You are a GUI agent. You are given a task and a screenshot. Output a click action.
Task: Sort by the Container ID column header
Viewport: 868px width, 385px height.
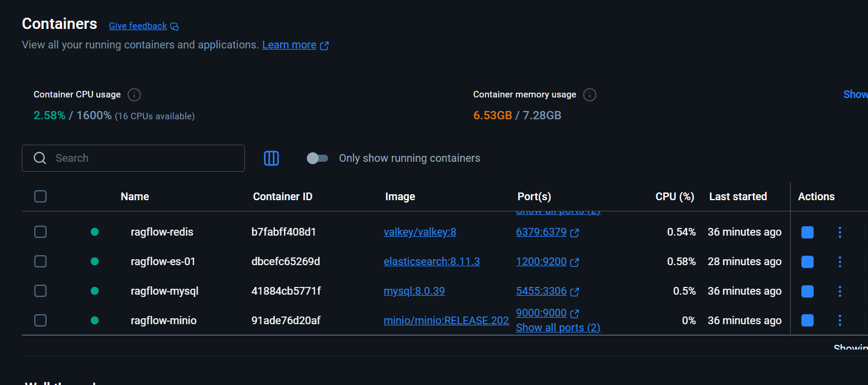click(283, 197)
